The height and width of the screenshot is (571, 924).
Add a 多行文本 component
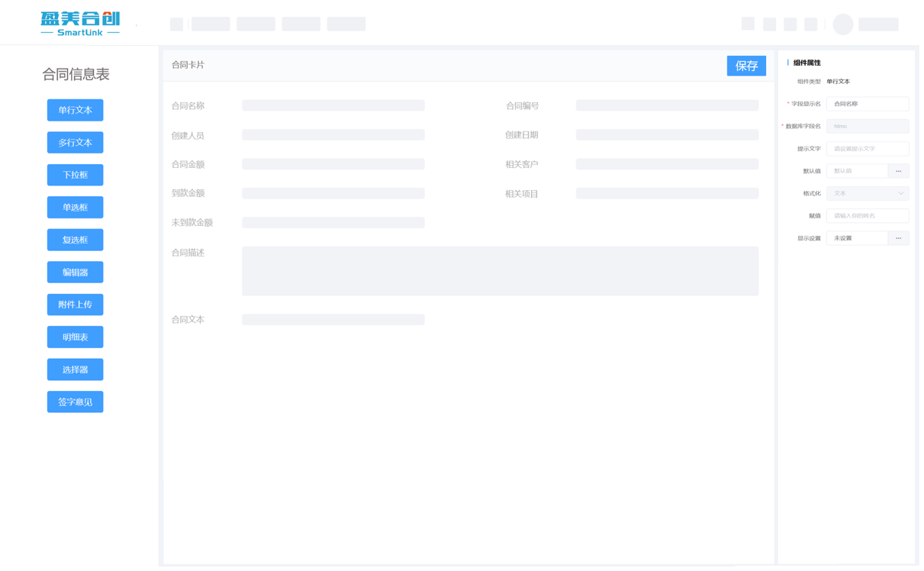pyautogui.click(x=76, y=143)
